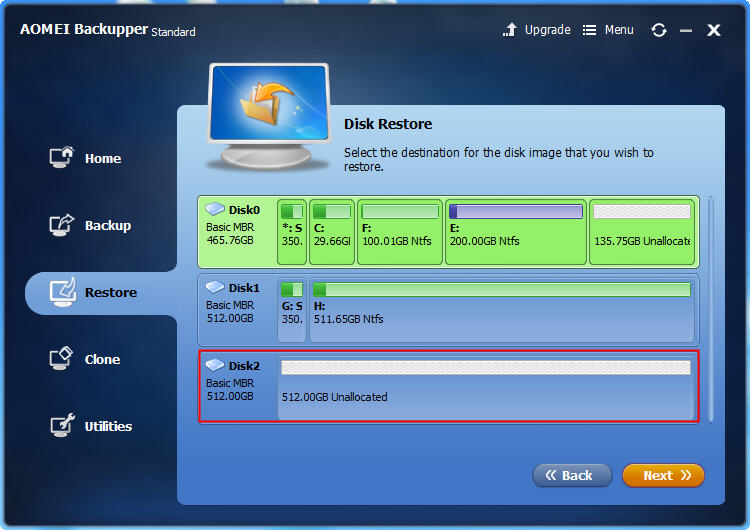Select the Disk0 465.76GB label
Viewport: 750px width, 530px height.
(230, 240)
